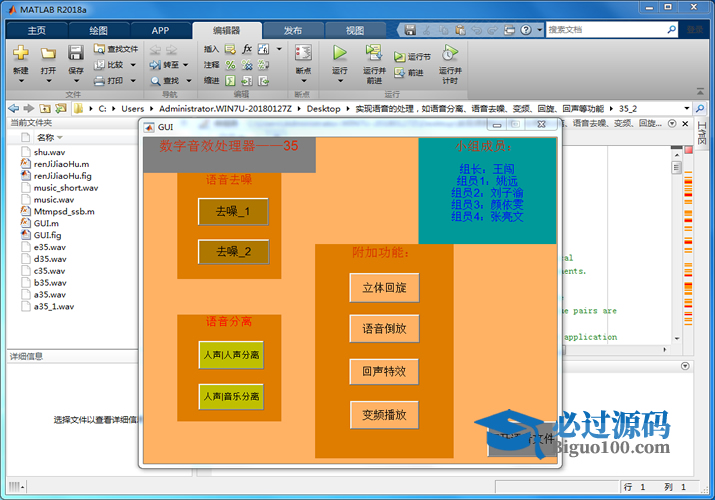Click the 查找 (Find) magnifier icon
Viewport: 715px width, 500px height.
tap(155, 81)
